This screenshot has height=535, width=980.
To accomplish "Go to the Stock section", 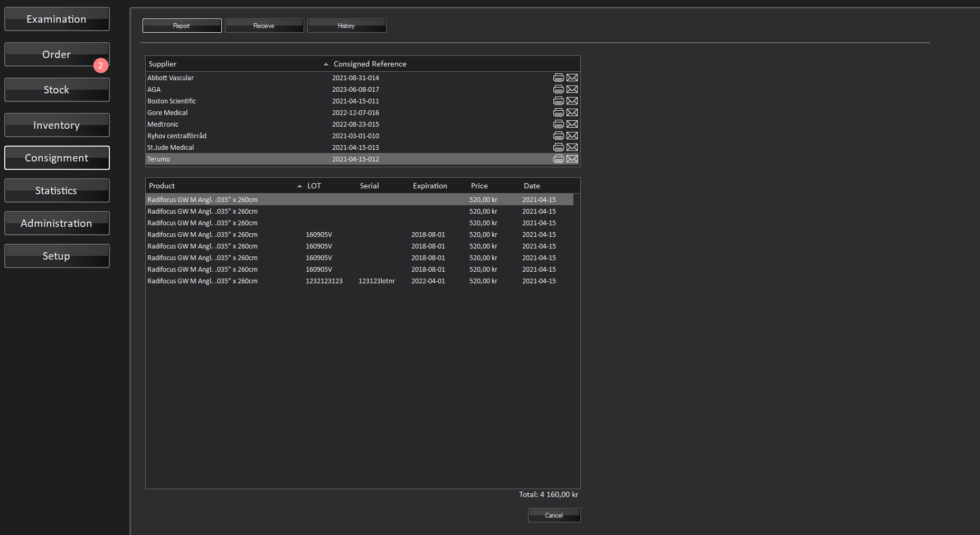I will 56,90.
